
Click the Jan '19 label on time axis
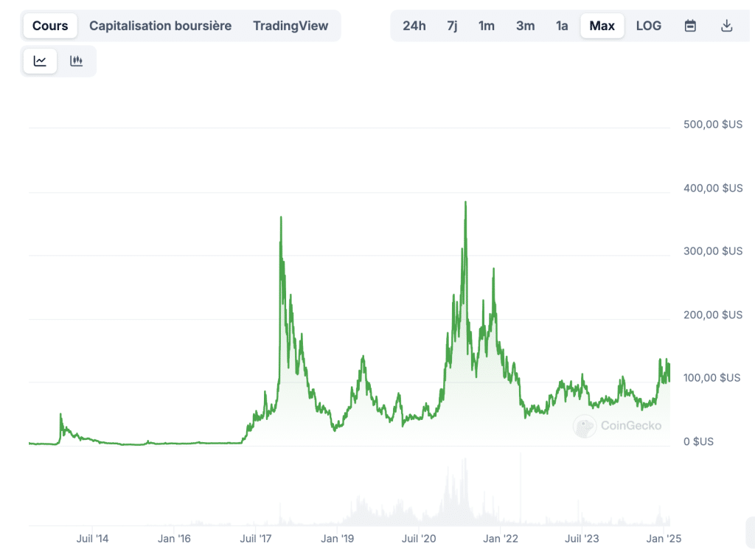pos(337,539)
